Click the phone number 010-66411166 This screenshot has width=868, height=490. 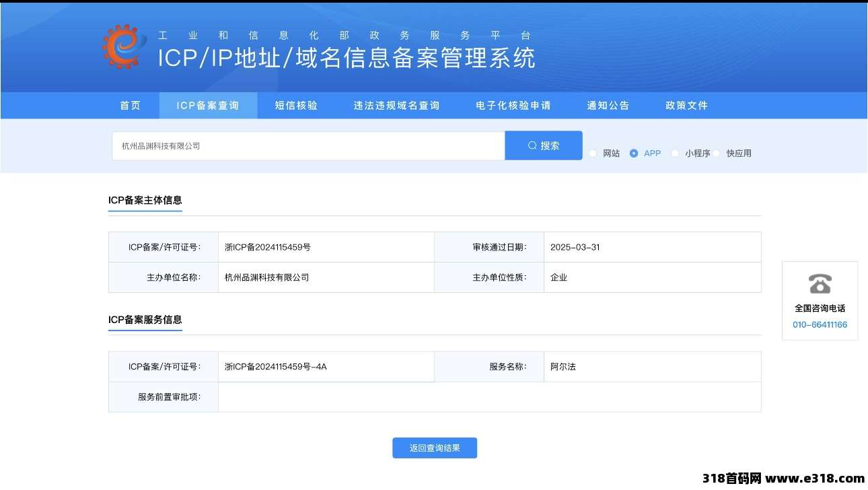(820, 324)
